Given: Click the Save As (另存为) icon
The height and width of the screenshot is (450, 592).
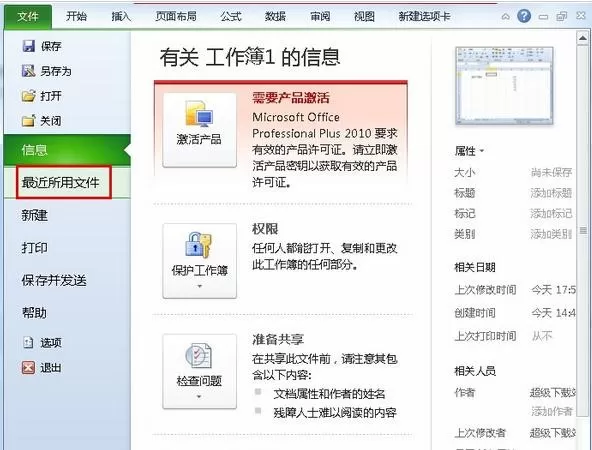Looking at the screenshot, I should pos(29,71).
